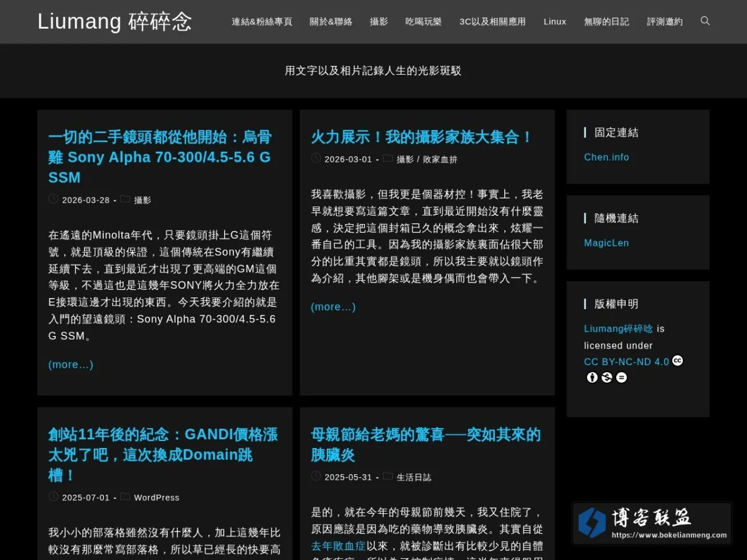747x560 pixels.
Task: Open the 連結&粉絲專頁 menu item
Action: [x=261, y=22]
